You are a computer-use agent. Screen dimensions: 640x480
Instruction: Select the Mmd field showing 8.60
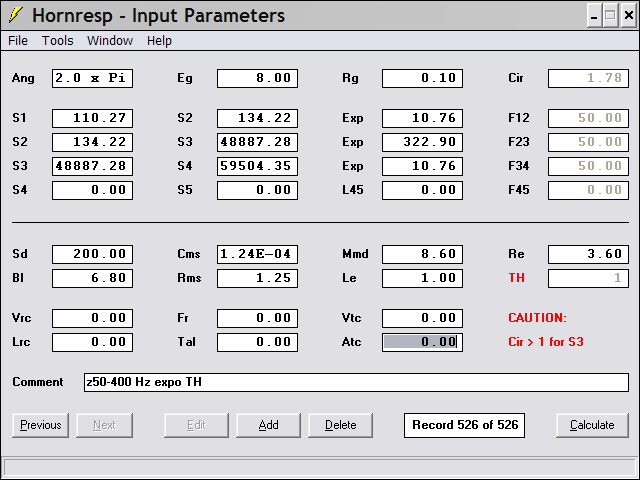[x=422, y=254]
